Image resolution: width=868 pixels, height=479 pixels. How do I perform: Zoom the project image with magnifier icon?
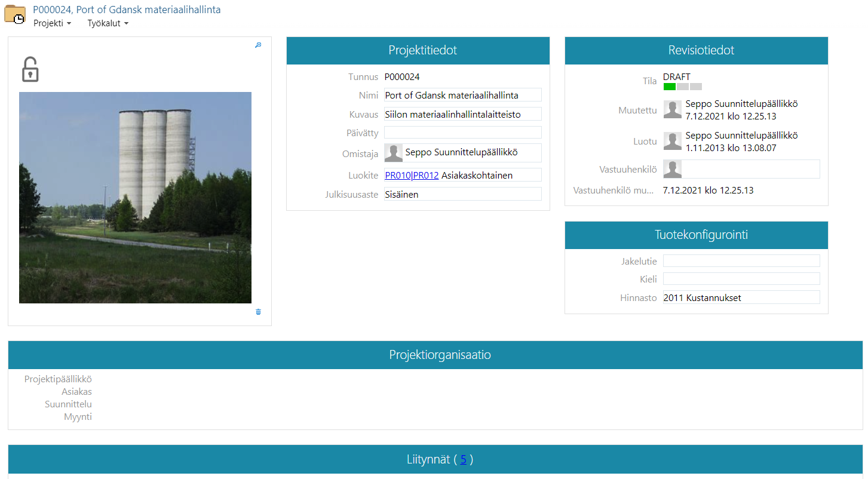[x=258, y=45]
